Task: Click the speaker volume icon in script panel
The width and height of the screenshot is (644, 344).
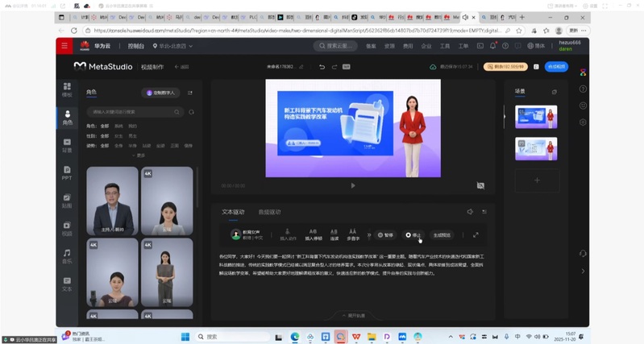Action: [x=470, y=212]
